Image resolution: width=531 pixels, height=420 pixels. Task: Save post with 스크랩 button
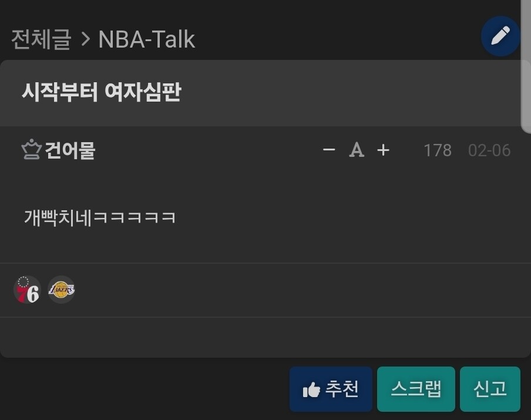pos(416,389)
